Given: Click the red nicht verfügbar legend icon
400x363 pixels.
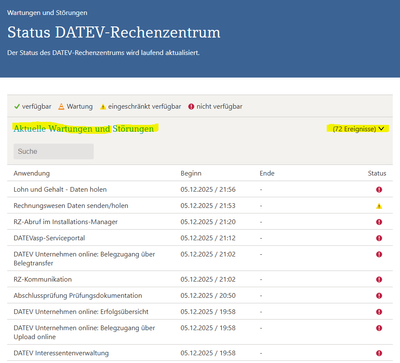Looking at the screenshot, I should (191, 107).
